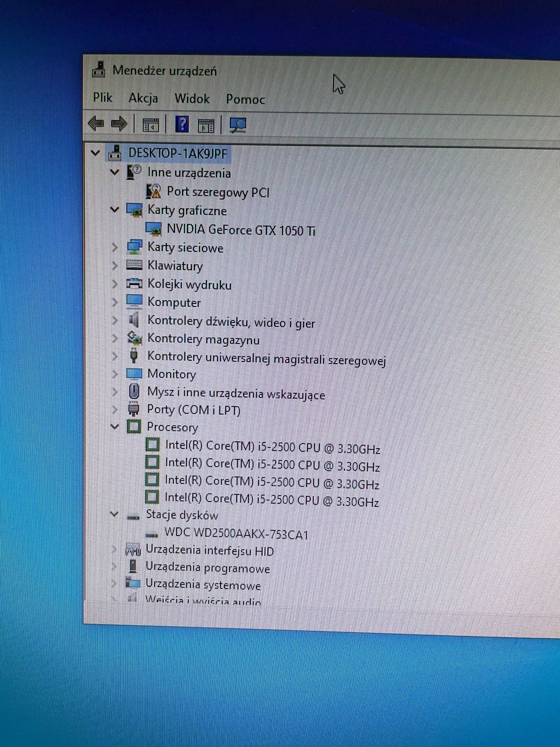The image size is (560, 747).
Task: Click the Kontrolery dźwięku speaker icon
Action: click(134, 320)
